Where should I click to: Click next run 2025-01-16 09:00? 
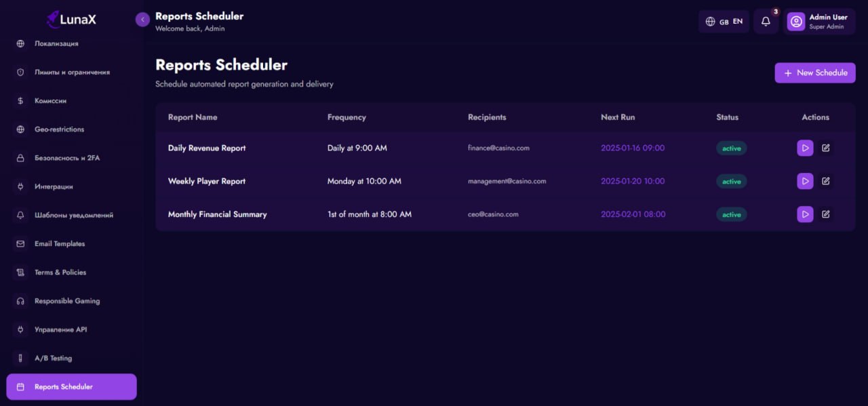633,148
